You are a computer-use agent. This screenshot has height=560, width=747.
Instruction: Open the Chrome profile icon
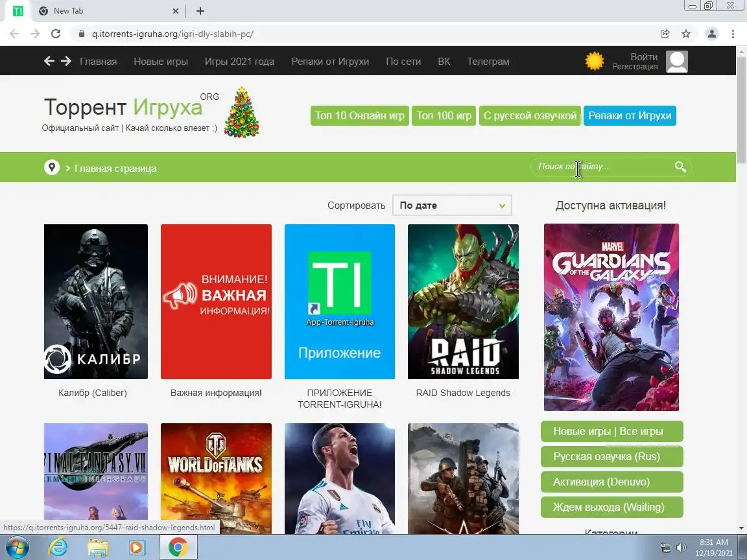coord(712,34)
